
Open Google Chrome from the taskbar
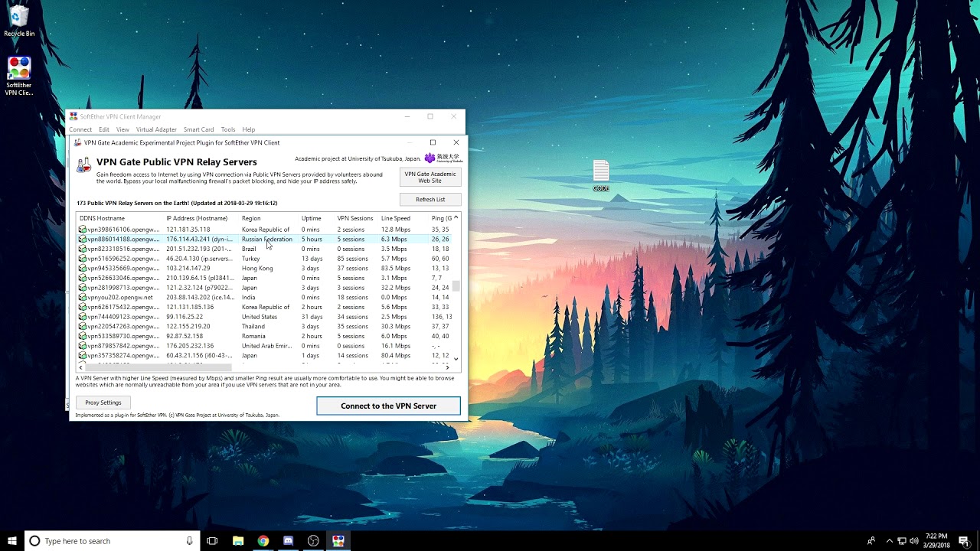(263, 541)
